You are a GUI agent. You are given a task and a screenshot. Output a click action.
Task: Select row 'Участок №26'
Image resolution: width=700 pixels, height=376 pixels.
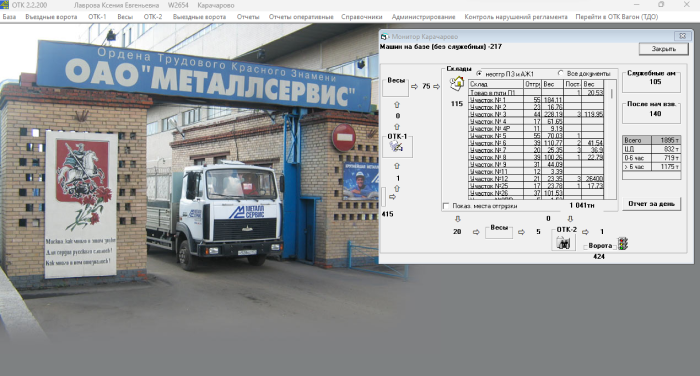click(536, 193)
